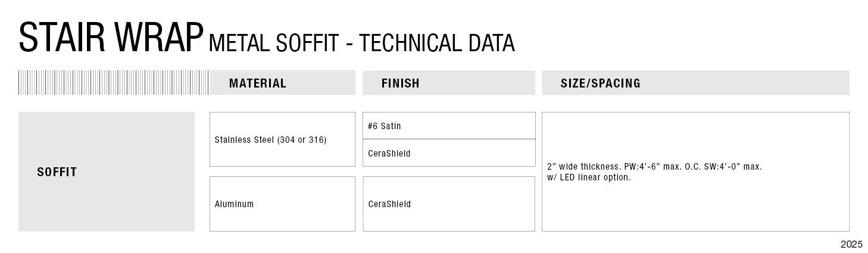The width and height of the screenshot is (868, 253).
Task: Select the MATERIAL column header
Action: pyautogui.click(x=257, y=83)
